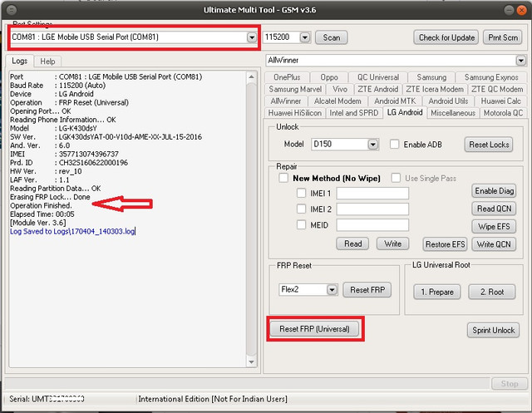Click the Model line LG-K430dsY
This screenshot has width=532, height=413.
tap(77, 128)
